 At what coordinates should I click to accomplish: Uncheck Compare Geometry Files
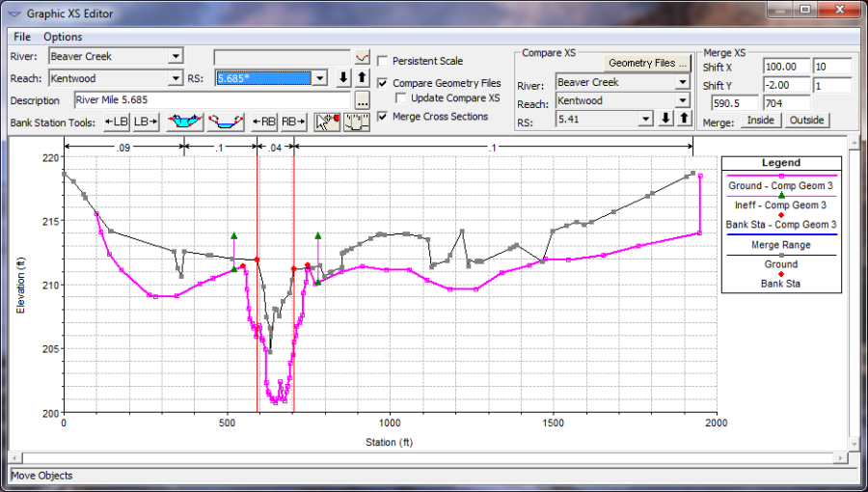point(383,84)
